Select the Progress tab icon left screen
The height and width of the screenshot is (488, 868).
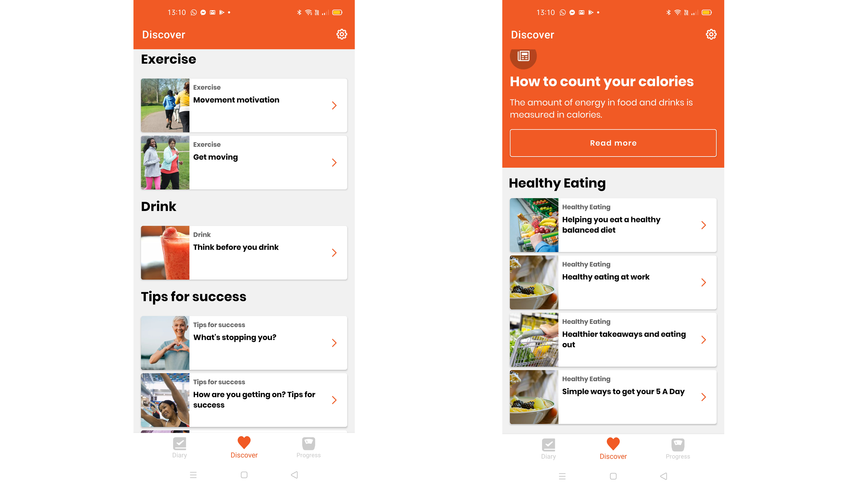309,444
